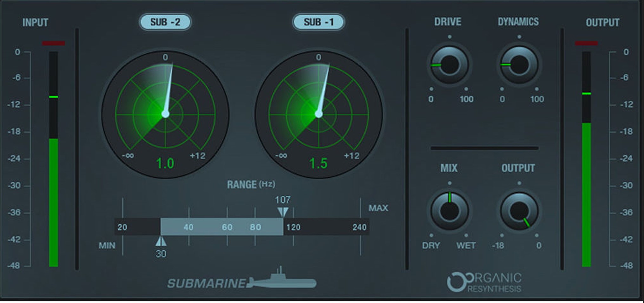Click the 1.0 gain value of SUB -2
Viewport: 644px width, 303px height.
point(165,163)
